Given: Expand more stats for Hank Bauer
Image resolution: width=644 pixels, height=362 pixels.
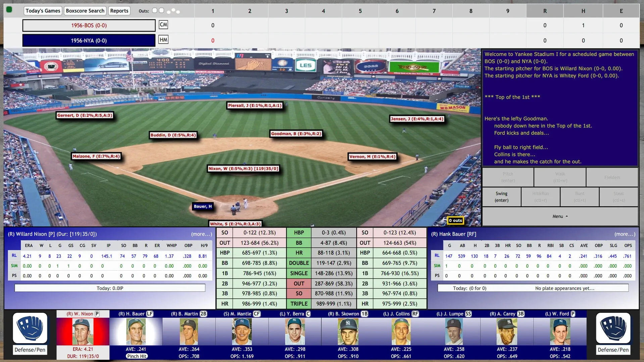Looking at the screenshot, I should (x=625, y=234).
